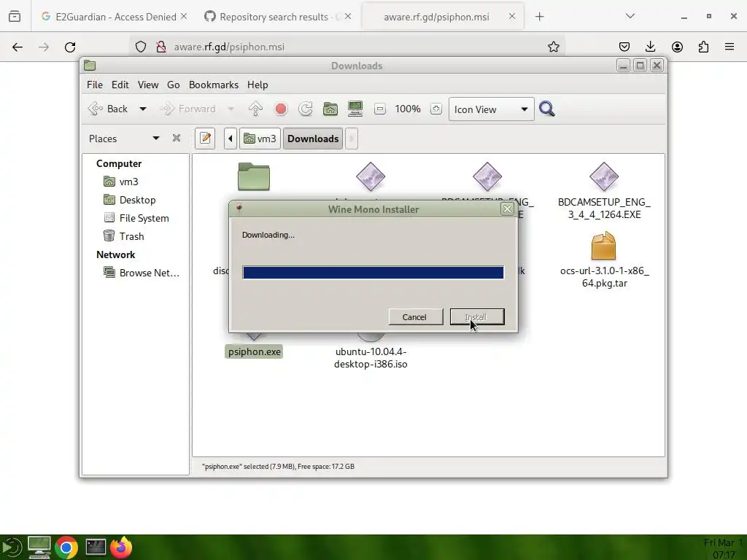Screen dimensions: 747x560
Task: Select Trash in the sidebar
Action: click(124, 236)
